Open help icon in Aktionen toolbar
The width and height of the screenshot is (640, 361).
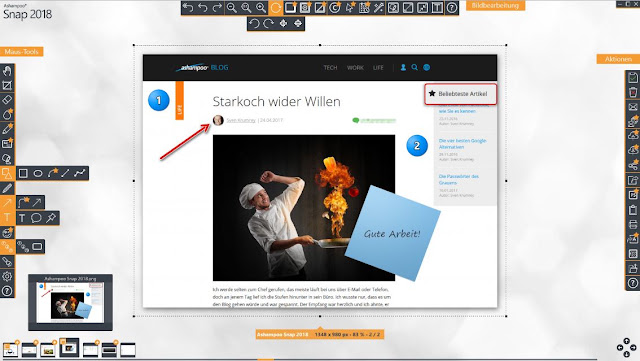(x=633, y=283)
